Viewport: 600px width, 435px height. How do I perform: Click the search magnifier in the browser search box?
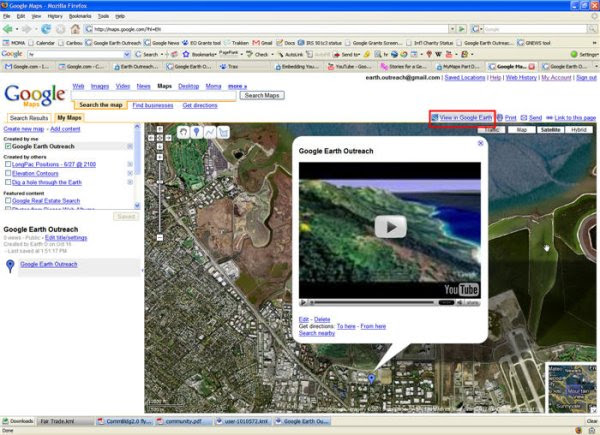pyautogui.click(x=592, y=29)
